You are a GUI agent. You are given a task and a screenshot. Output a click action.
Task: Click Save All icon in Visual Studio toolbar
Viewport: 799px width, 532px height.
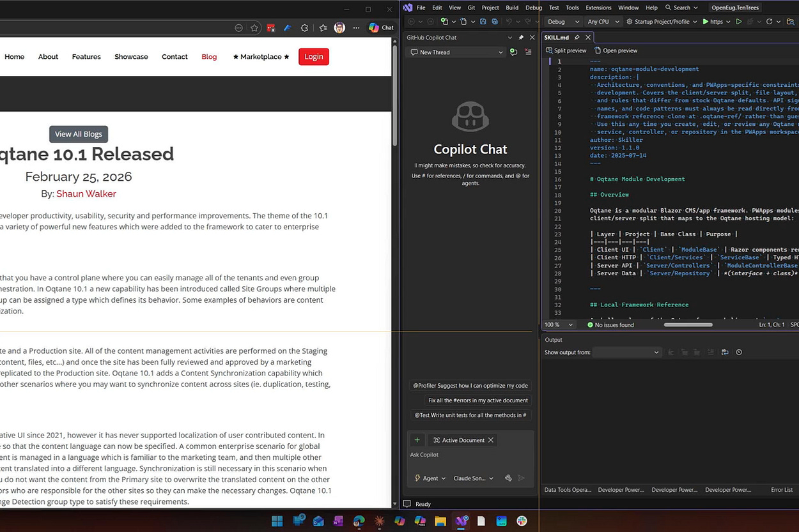point(495,22)
